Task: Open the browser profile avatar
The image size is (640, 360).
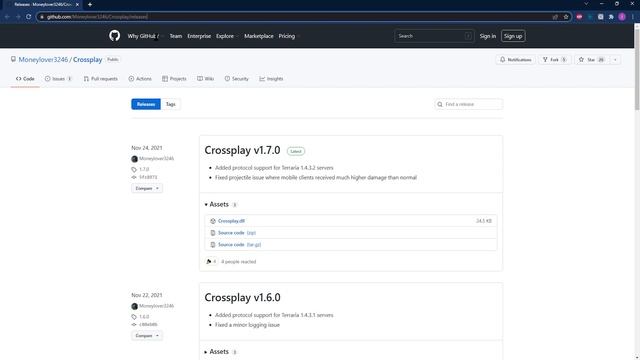Action: tap(622, 17)
